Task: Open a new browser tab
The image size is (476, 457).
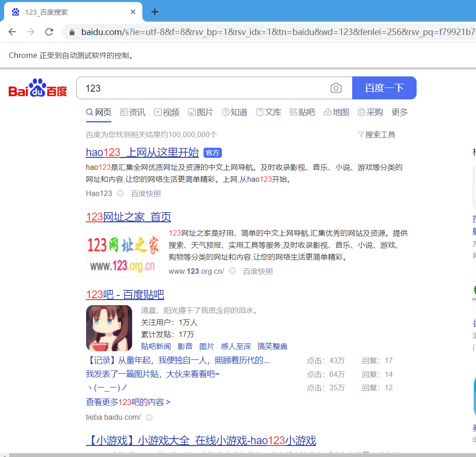Action: pos(155,12)
